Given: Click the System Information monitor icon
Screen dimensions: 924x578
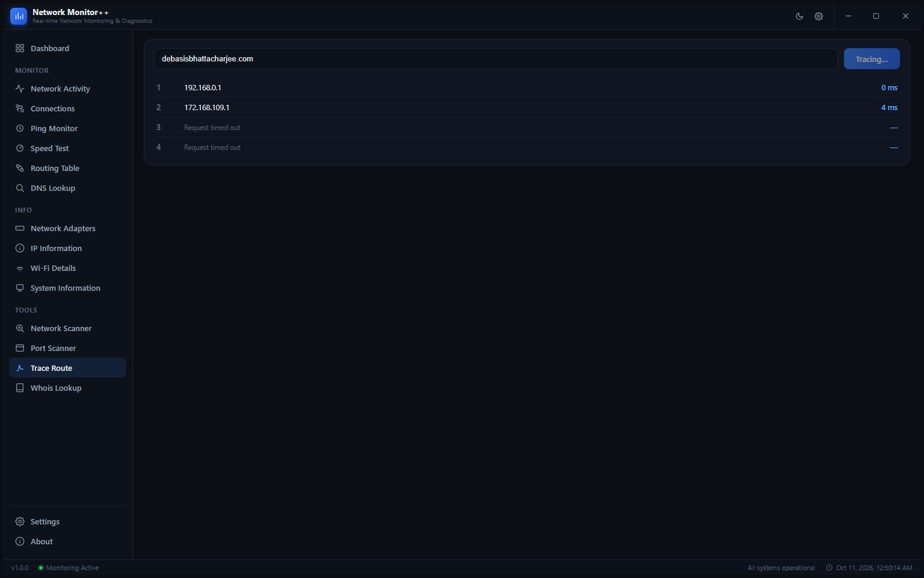Looking at the screenshot, I should point(20,288).
